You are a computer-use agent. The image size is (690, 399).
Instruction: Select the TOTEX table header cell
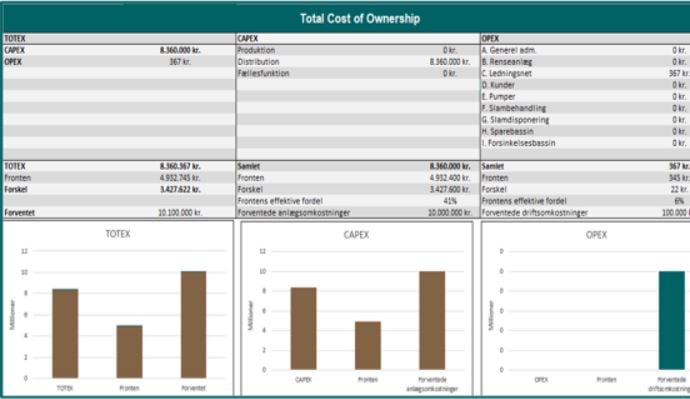pos(119,39)
